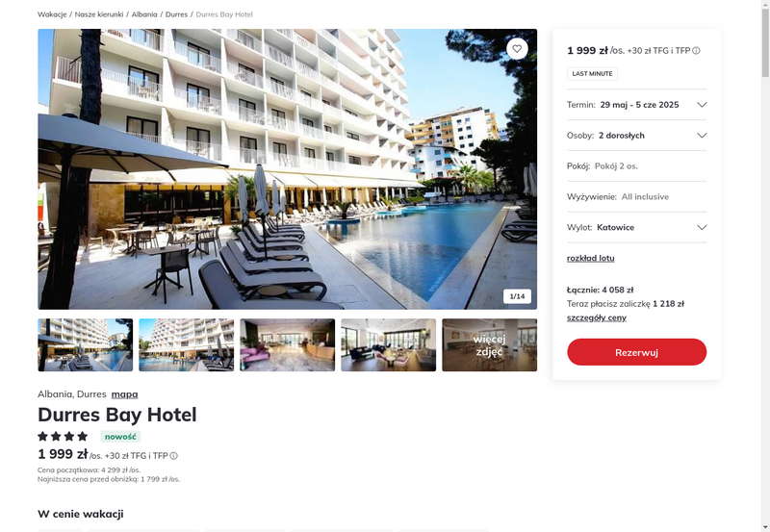Viewport: 770px width, 532px height.
Task: Click the page vertical scrollbar
Action: [x=765, y=266]
